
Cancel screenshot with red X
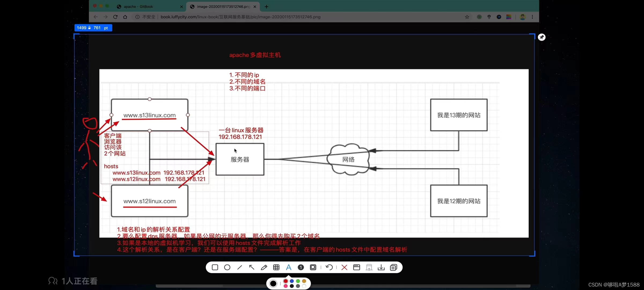pyautogui.click(x=344, y=267)
